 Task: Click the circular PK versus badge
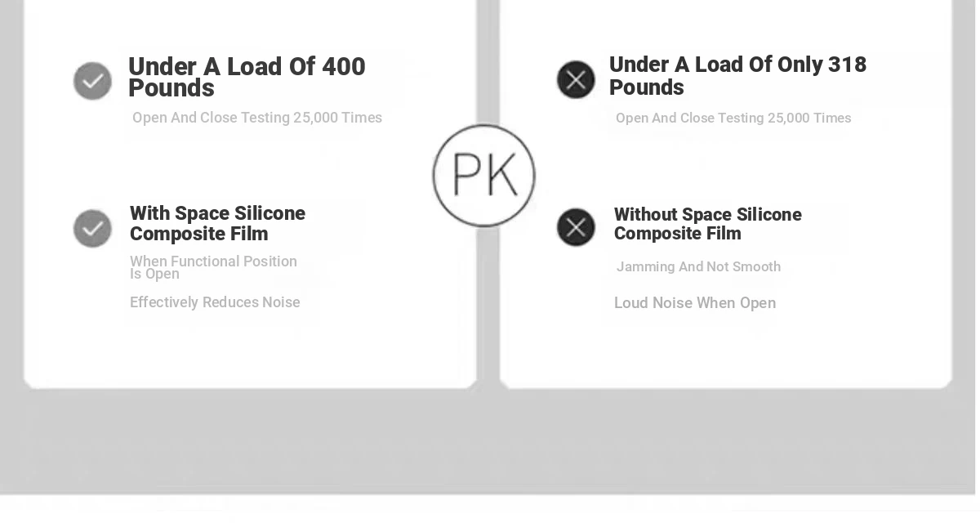(x=484, y=175)
